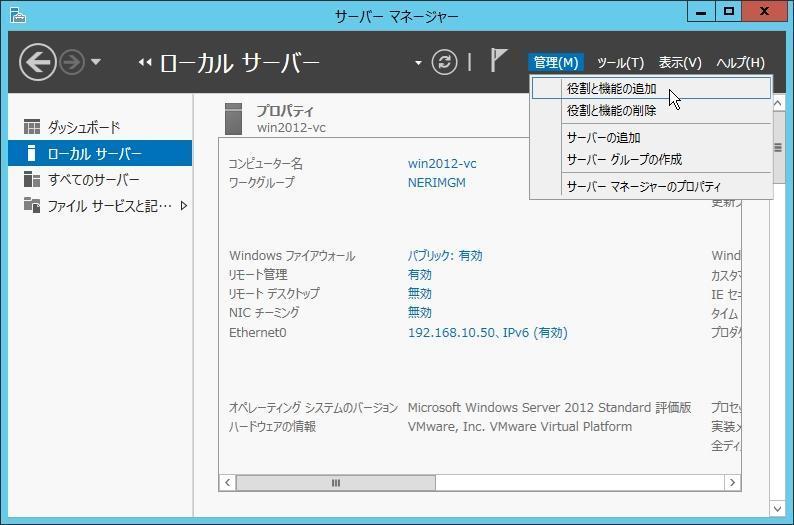The height and width of the screenshot is (525, 794).
Task: Choose 役割と機能の削除 from menu
Action: 611,111
